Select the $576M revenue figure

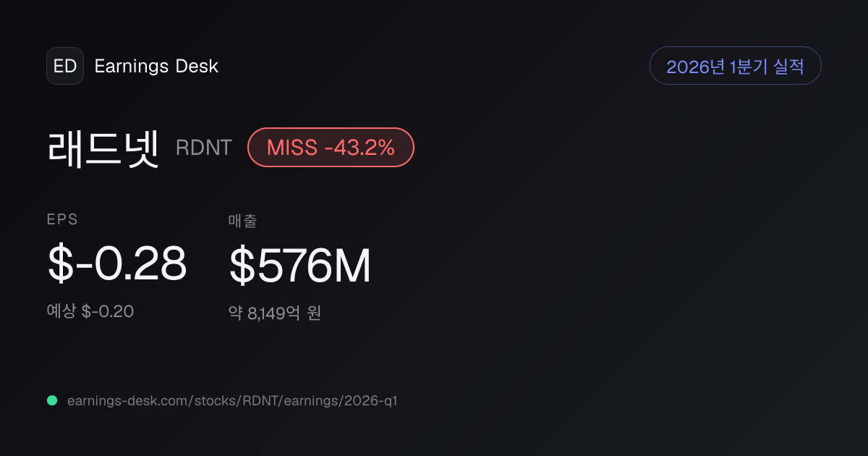[x=300, y=266]
